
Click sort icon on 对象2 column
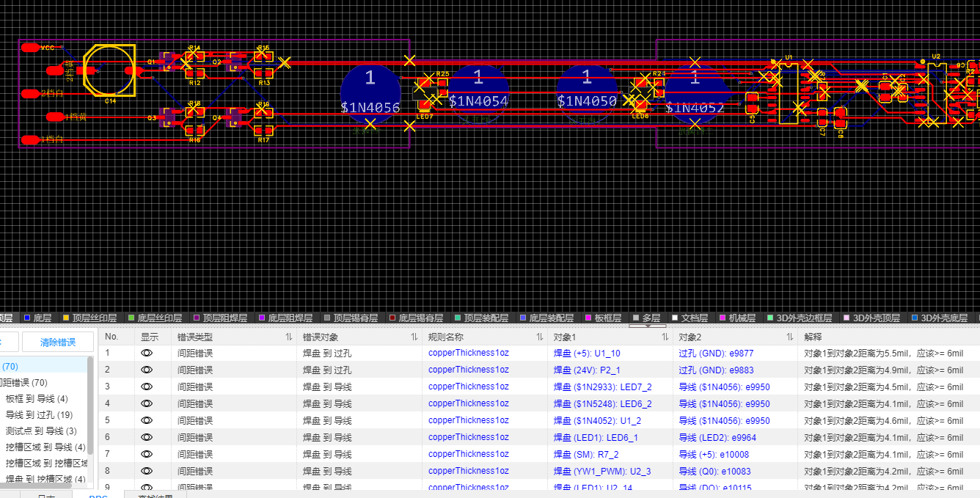[x=790, y=337]
